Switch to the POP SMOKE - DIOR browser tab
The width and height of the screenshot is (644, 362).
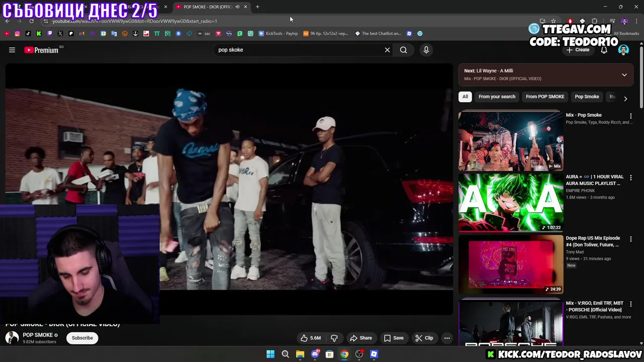[212, 7]
